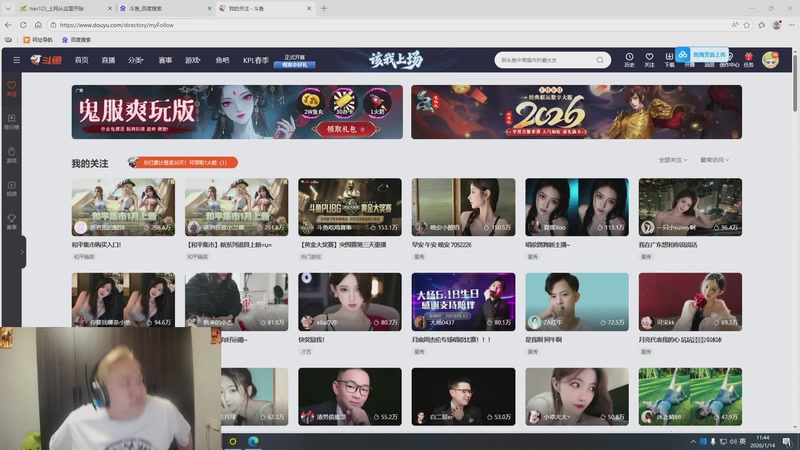
Task: Open the 任务 gift icon
Action: pos(748,60)
